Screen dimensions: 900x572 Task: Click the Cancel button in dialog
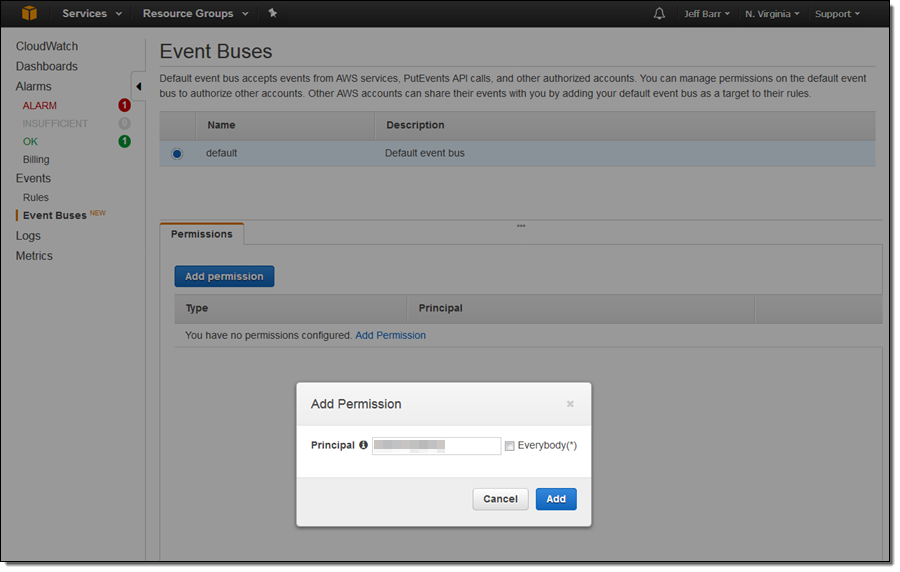click(500, 499)
